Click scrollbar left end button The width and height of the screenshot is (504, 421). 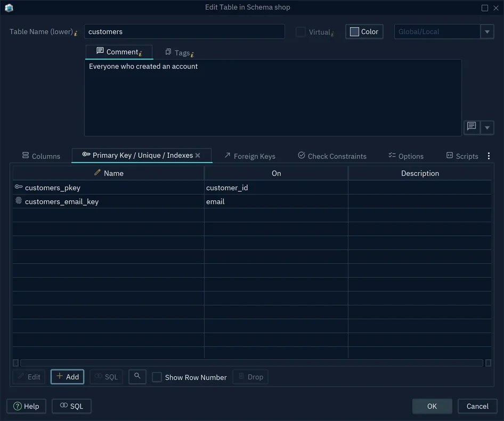16,363
